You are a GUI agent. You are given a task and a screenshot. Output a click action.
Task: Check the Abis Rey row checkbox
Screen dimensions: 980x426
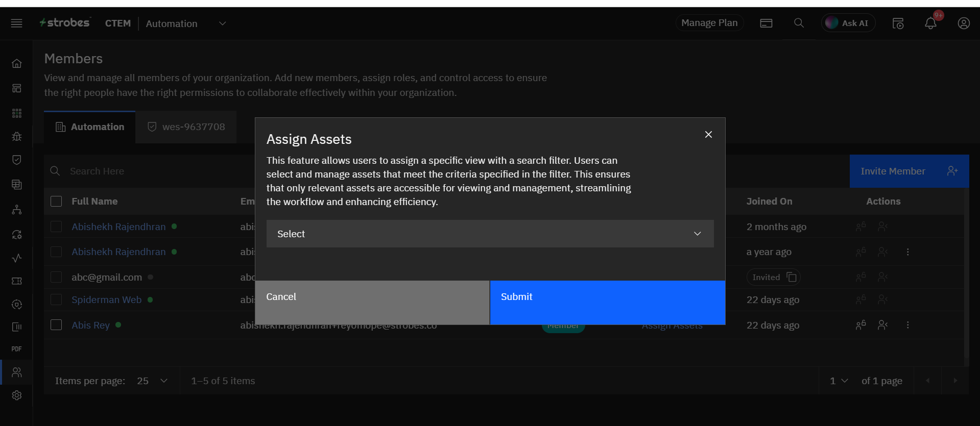[x=56, y=325]
